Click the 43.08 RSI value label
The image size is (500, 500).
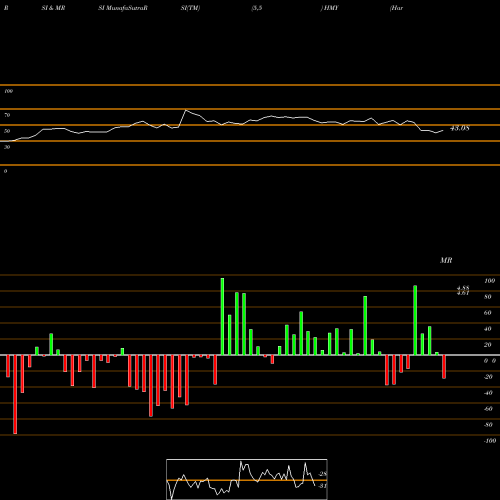[460, 128]
